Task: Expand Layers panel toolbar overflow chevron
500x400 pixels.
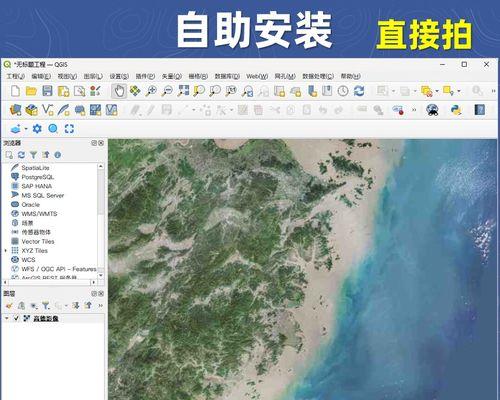Action: point(101,305)
